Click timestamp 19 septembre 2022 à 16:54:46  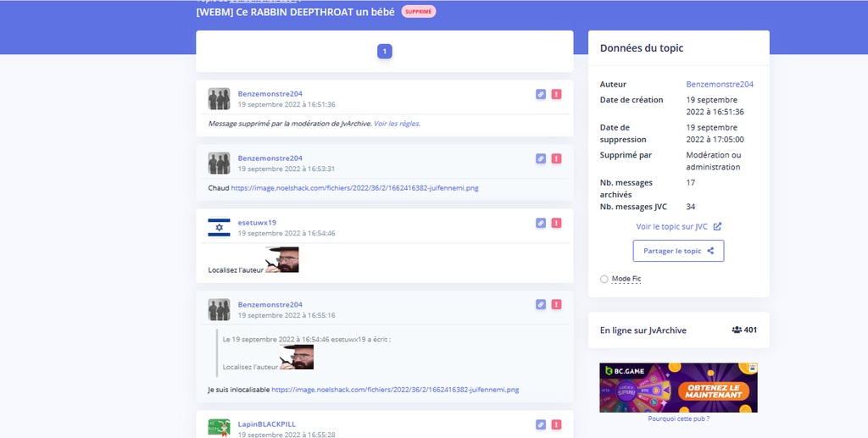(287, 233)
